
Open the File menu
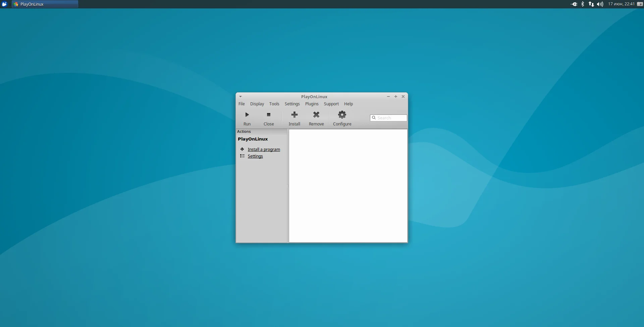241,104
